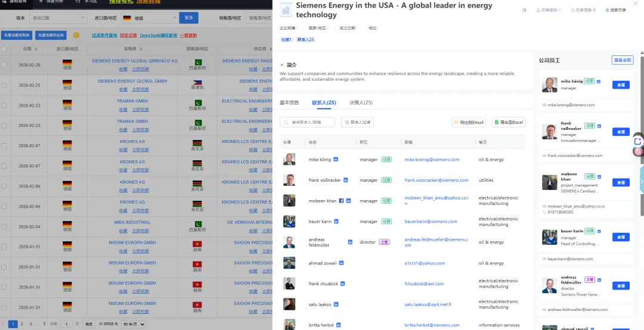Click the Siemens Energy company logo icon
644x330 pixels.
(x=286, y=10)
